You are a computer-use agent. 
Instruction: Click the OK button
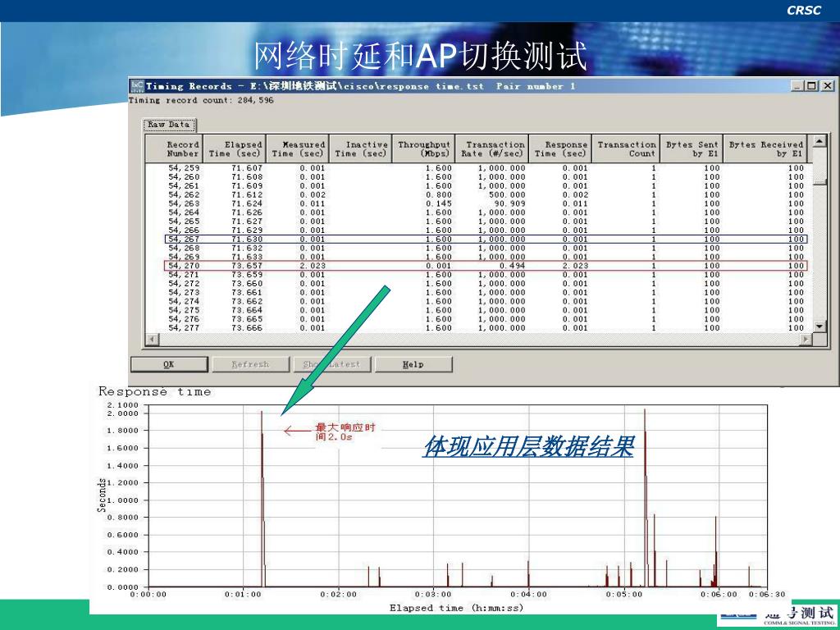click(x=169, y=364)
